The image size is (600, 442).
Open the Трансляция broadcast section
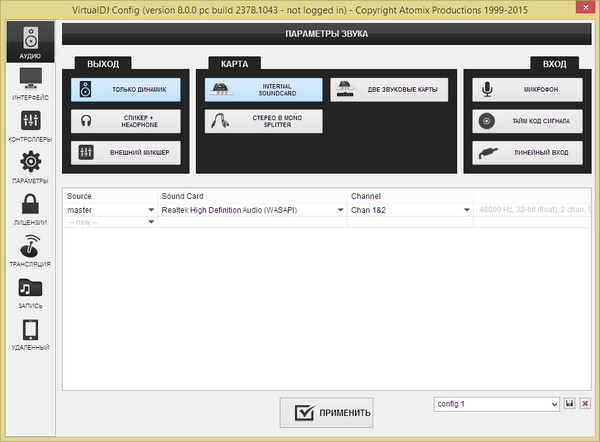tap(29, 251)
